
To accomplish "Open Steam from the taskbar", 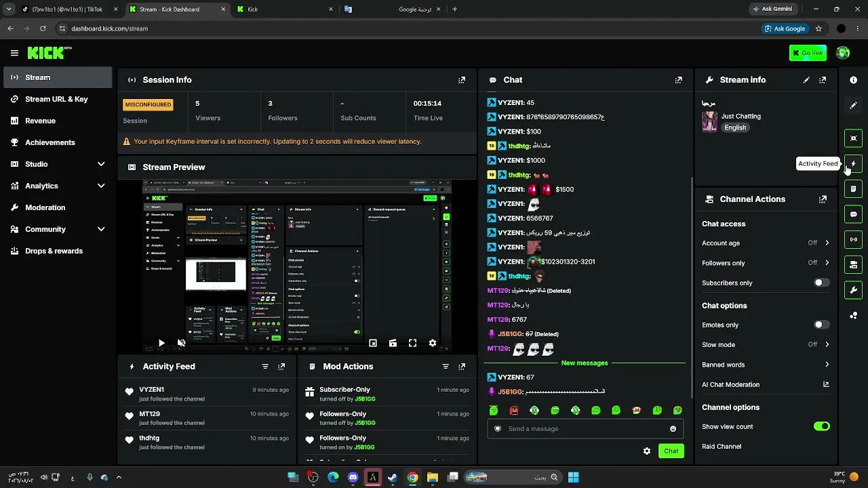I will [393, 477].
